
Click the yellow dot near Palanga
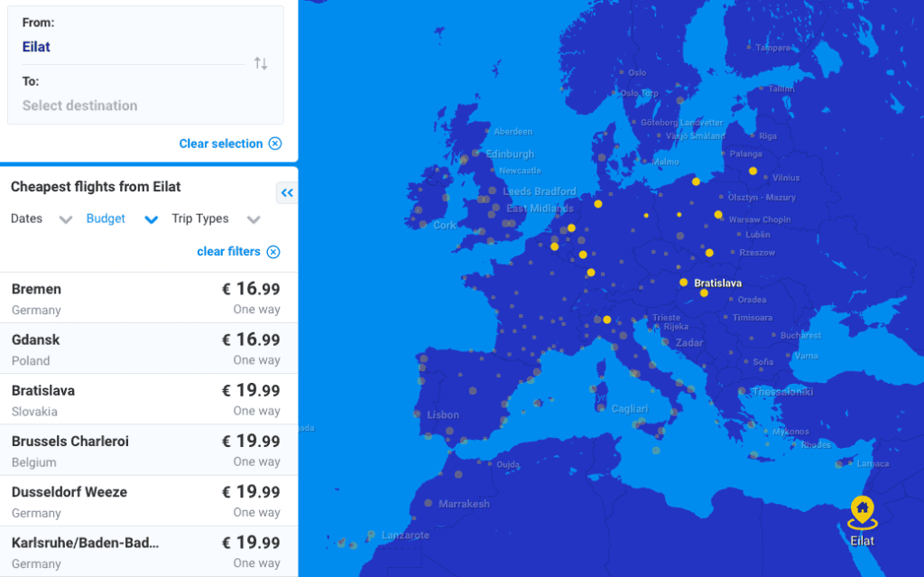[753, 171]
